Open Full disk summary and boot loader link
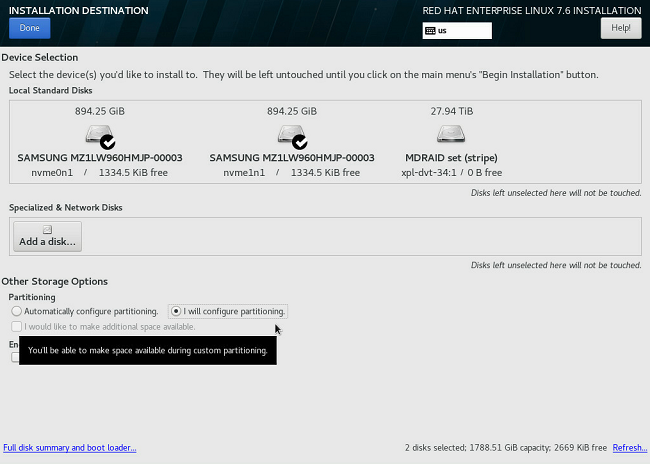 [x=70, y=448]
